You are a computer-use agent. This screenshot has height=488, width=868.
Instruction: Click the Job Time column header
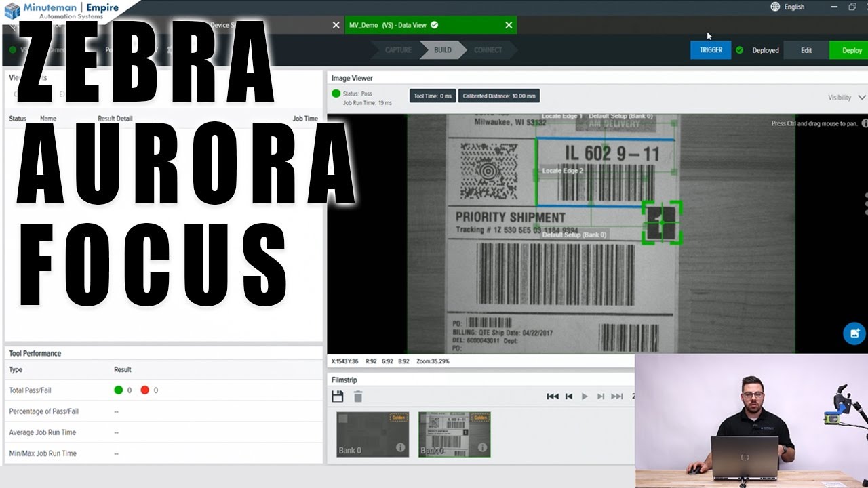(x=305, y=119)
